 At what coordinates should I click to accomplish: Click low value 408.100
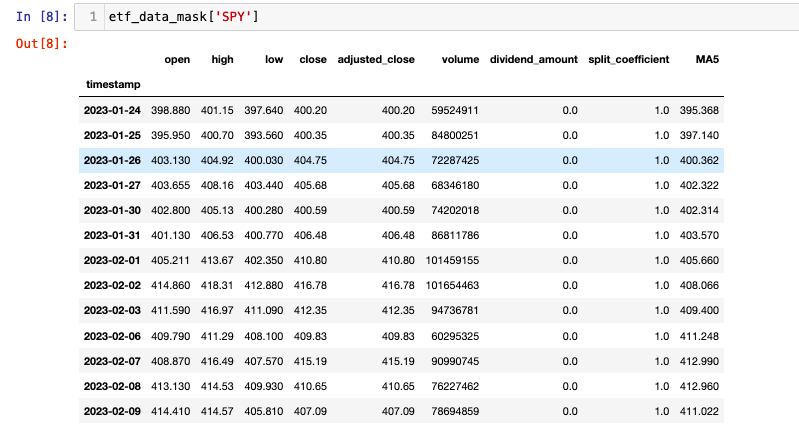[263, 336]
